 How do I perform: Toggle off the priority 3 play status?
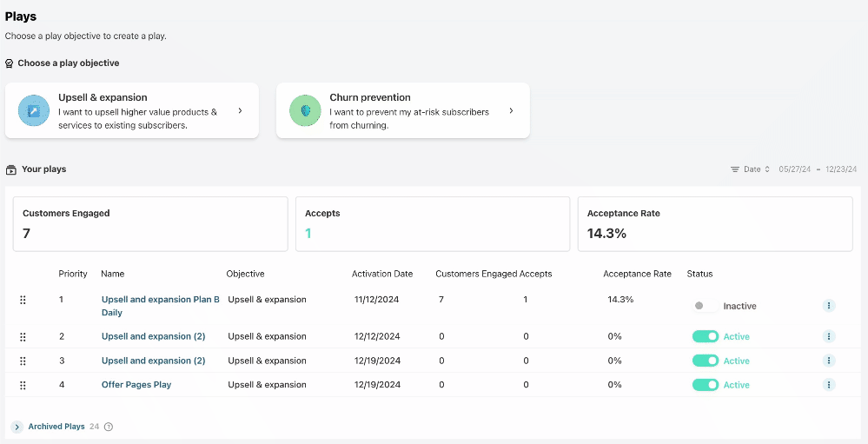tap(706, 361)
